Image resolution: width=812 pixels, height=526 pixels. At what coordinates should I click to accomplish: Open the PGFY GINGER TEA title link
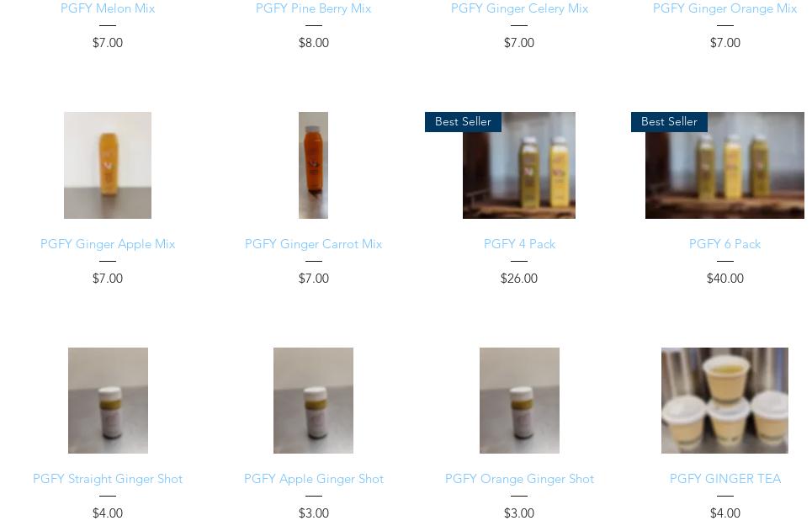pyautogui.click(x=725, y=479)
